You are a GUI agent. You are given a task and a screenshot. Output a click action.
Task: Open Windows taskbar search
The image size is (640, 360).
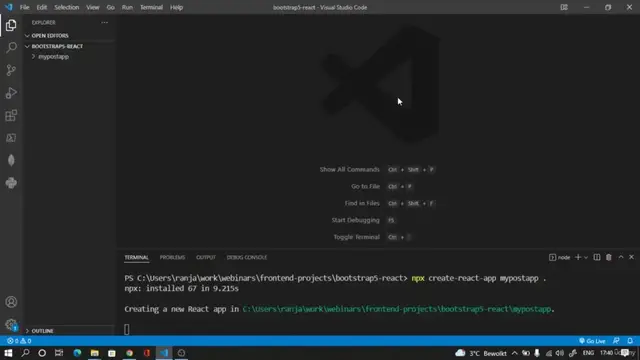[25, 353]
